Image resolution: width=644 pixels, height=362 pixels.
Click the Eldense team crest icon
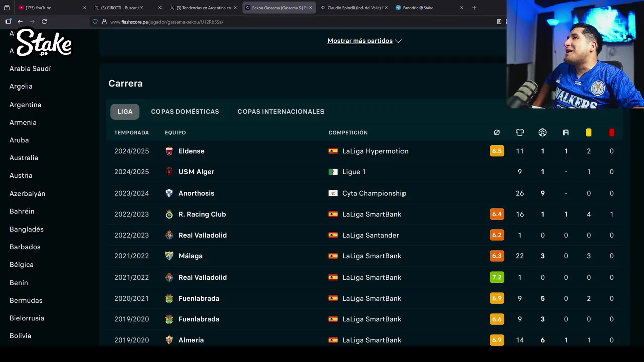(x=169, y=151)
